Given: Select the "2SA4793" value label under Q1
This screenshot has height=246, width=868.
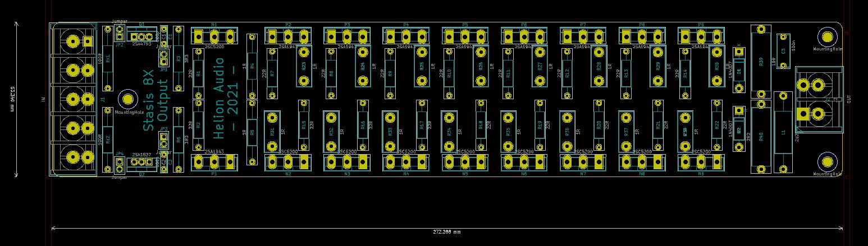Looking at the screenshot, I should 141,44.
